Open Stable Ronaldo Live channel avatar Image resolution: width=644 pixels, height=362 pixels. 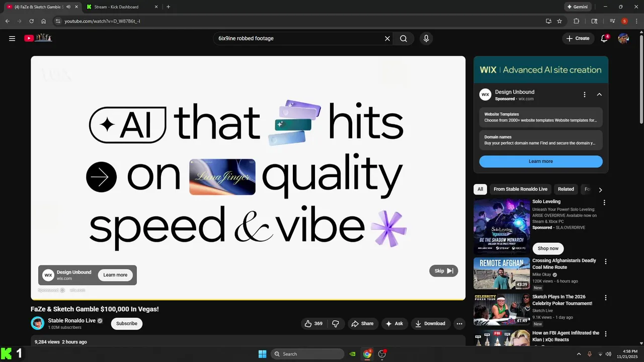pos(38,323)
